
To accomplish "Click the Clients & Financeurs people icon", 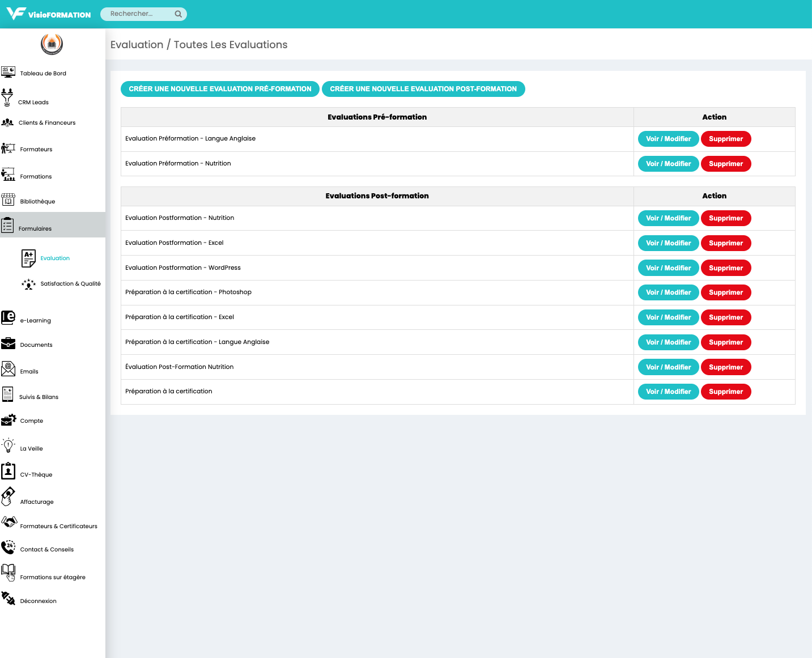I will [x=8, y=122].
